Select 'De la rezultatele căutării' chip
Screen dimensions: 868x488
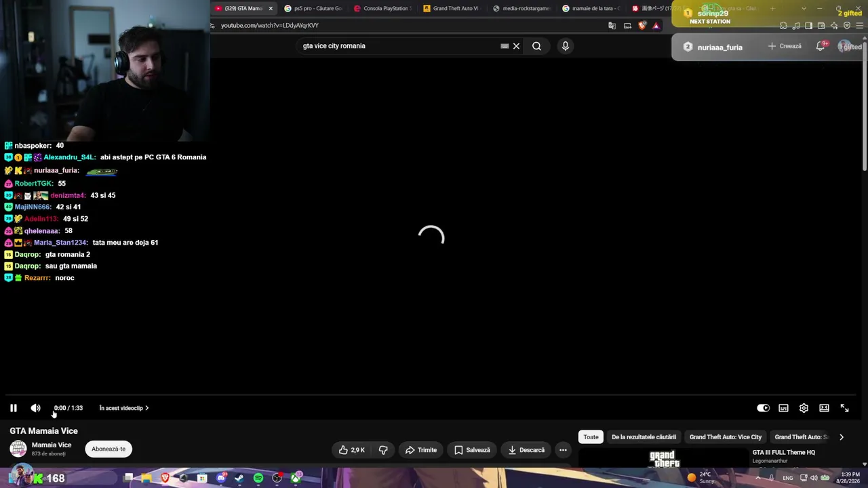pos(644,437)
